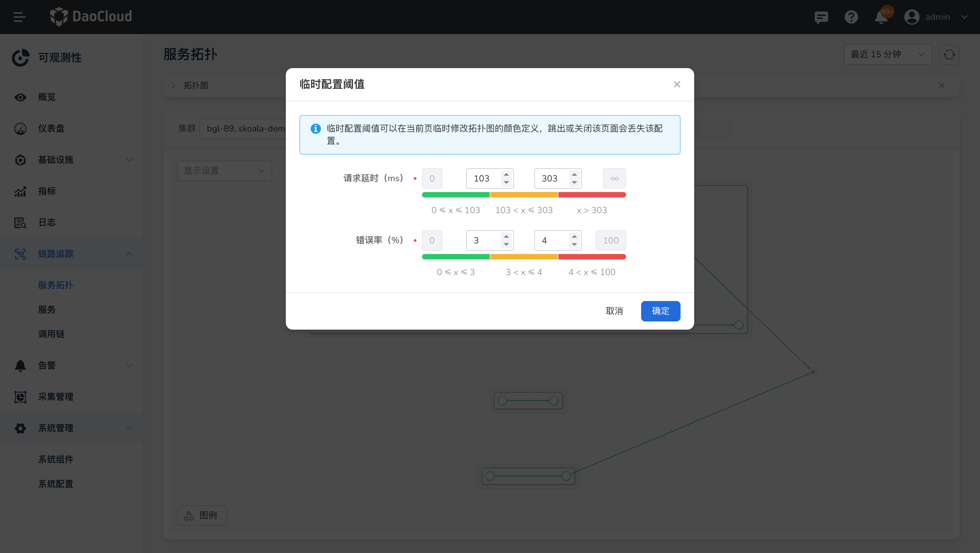Screen dimensions: 980x553
Task: Click the messages chat icon
Action: tap(821, 17)
